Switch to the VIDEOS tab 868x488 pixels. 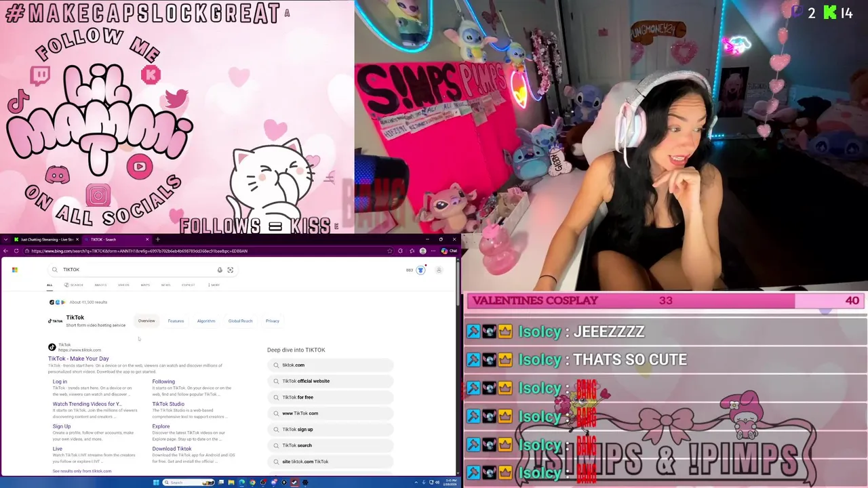[123, 285]
